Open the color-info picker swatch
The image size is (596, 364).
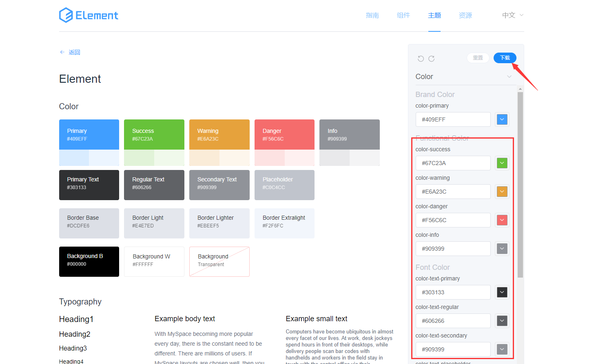(x=502, y=249)
